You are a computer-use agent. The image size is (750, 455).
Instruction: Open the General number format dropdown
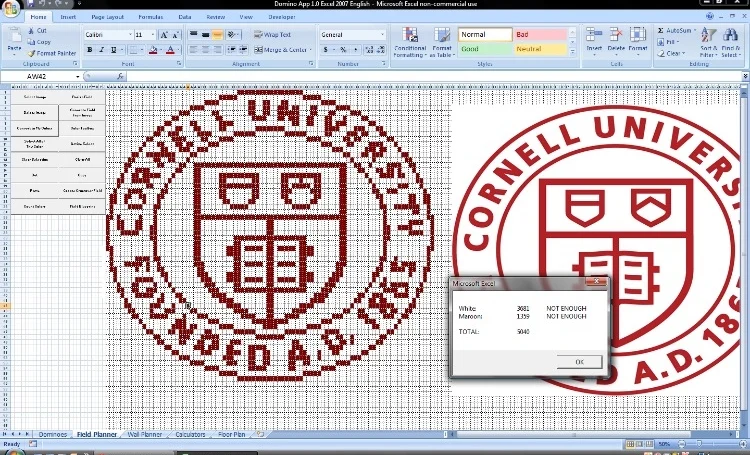click(x=382, y=34)
